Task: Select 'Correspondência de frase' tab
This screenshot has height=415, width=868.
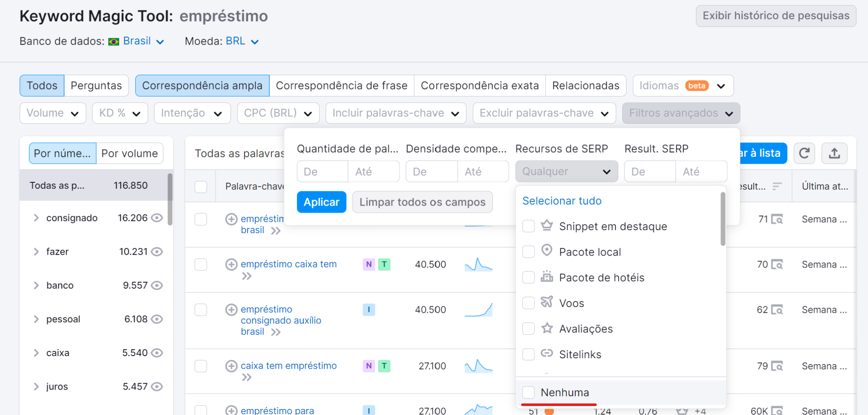Action: [342, 86]
